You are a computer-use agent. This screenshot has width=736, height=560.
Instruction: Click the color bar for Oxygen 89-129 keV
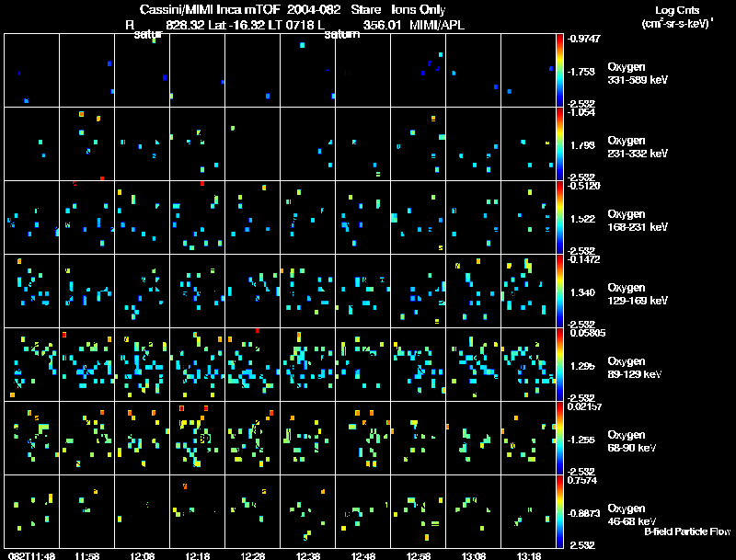561,364
